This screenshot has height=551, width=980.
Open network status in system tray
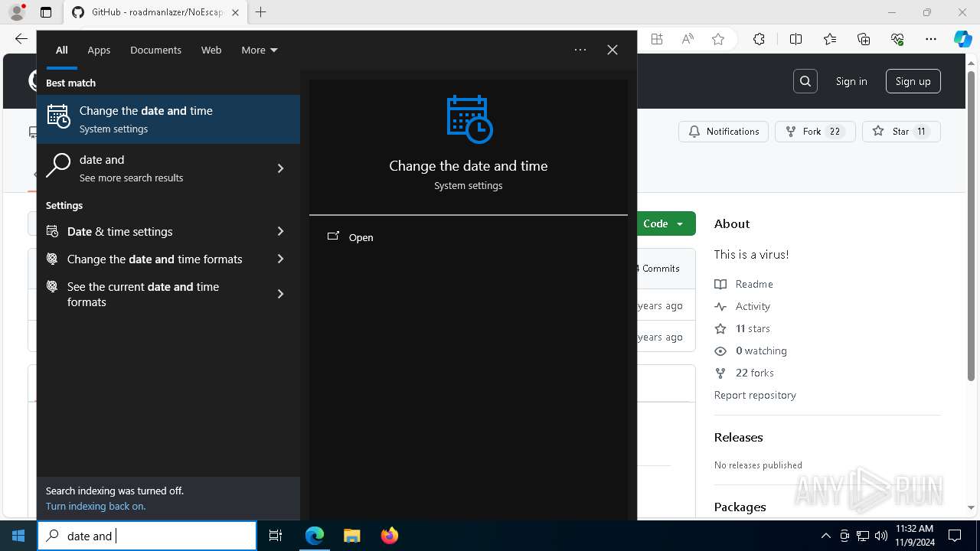click(x=863, y=536)
